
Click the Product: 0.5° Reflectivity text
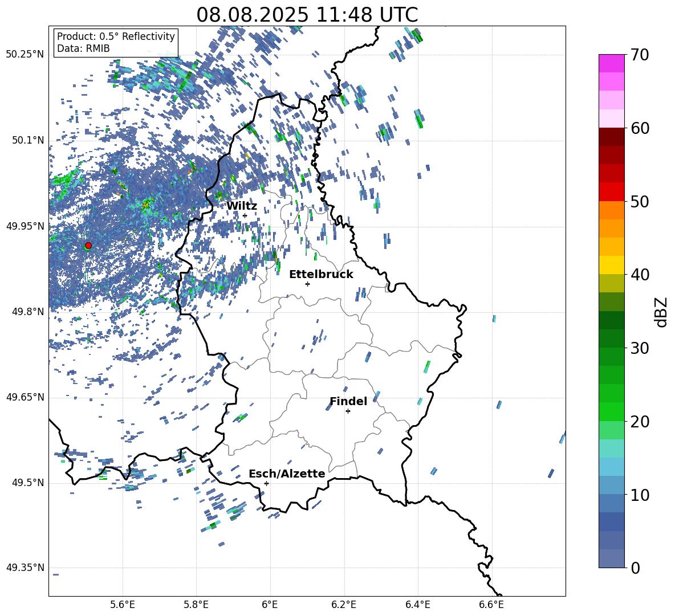pos(116,36)
